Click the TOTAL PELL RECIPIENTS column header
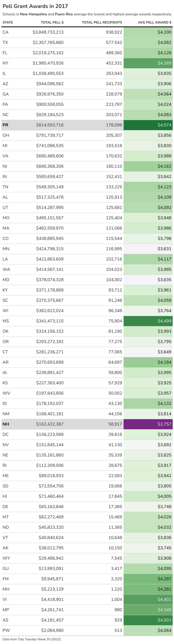Image resolution: width=174 pixels, height=644 pixels. 102,22
